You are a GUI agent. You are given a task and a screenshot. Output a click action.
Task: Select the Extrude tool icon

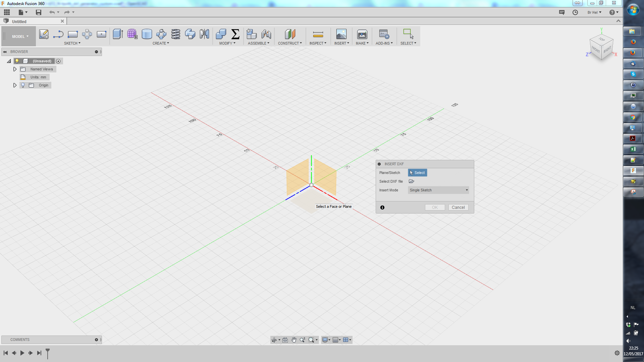(x=118, y=34)
